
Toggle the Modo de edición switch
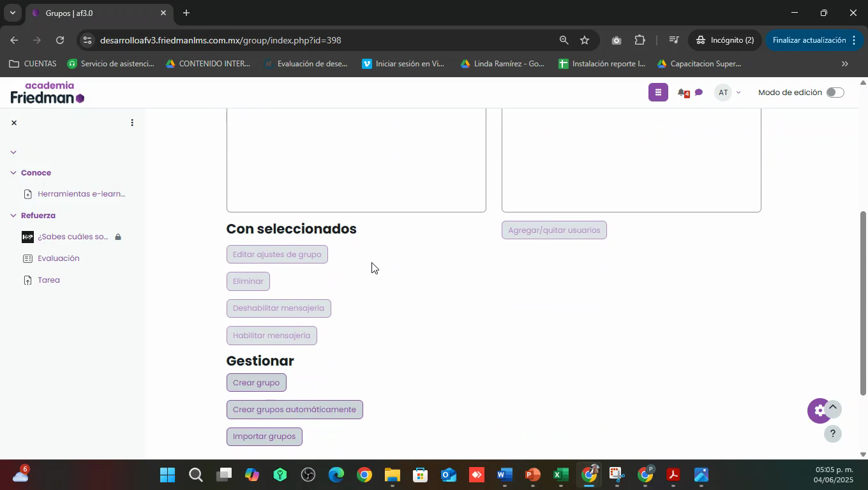(835, 93)
